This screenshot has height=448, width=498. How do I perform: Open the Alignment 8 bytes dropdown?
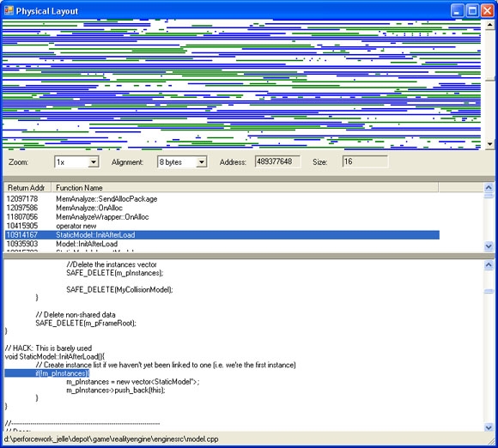coord(202,162)
